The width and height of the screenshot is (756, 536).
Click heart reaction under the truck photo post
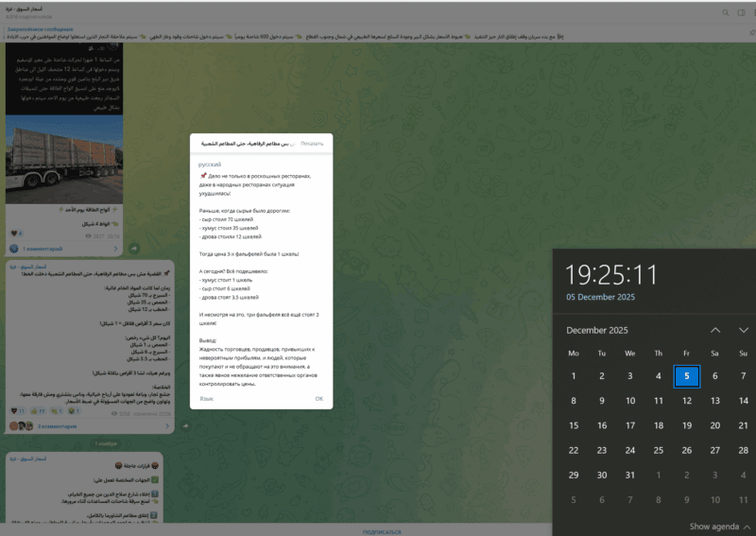[x=16, y=233]
